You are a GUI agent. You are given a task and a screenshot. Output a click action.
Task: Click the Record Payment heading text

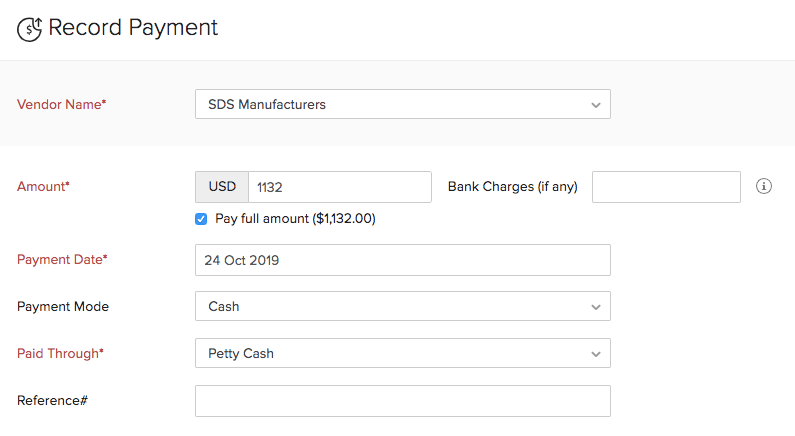click(x=133, y=28)
